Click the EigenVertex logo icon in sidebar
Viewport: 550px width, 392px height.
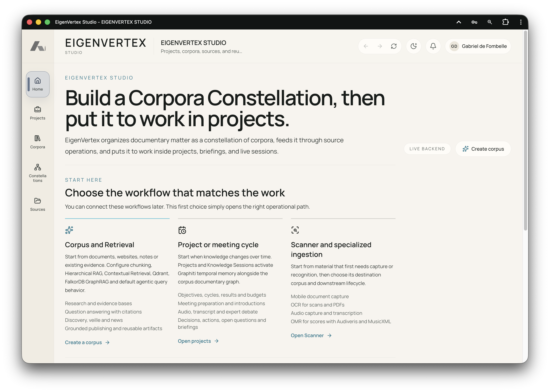point(38,46)
